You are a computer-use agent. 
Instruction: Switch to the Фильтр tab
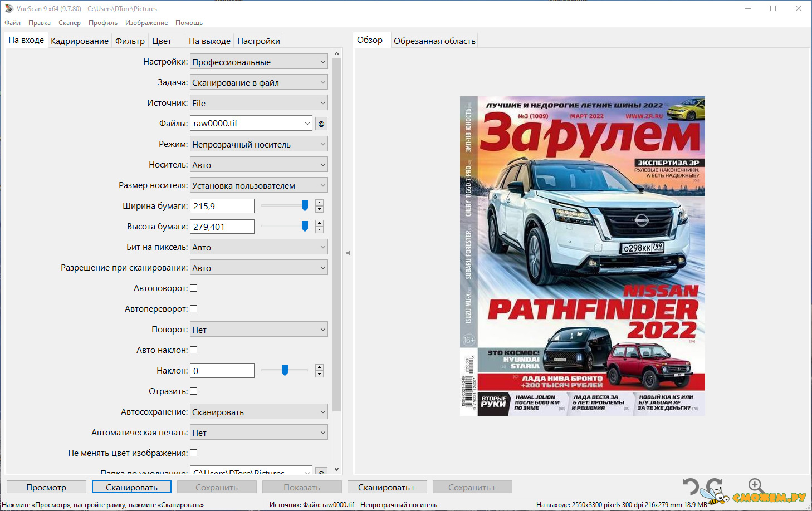[130, 41]
